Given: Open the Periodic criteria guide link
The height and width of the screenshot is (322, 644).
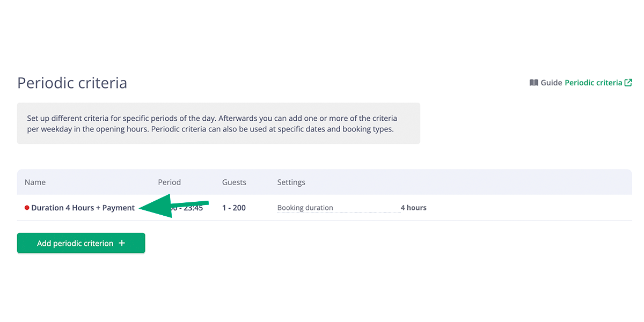Looking at the screenshot, I should click(x=595, y=82).
